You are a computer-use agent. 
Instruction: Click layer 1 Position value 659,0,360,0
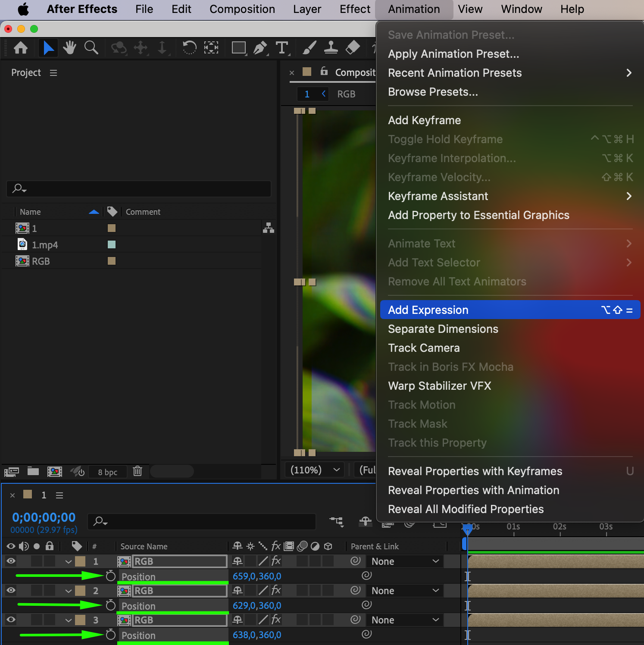[257, 576]
